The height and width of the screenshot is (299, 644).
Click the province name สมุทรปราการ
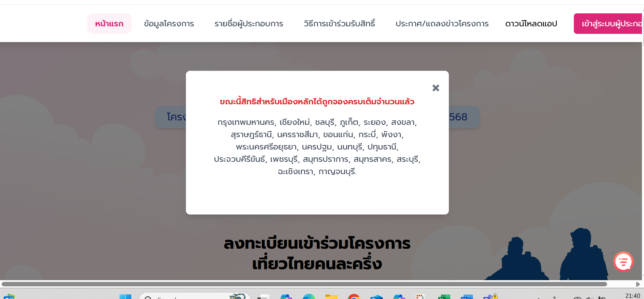pyautogui.click(x=326, y=159)
